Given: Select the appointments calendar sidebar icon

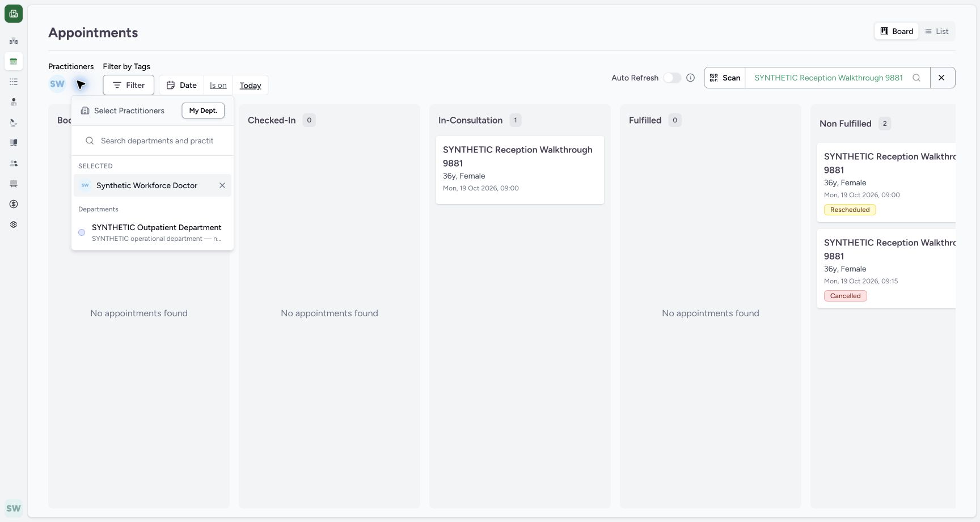Looking at the screenshot, I should click(14, 61).
